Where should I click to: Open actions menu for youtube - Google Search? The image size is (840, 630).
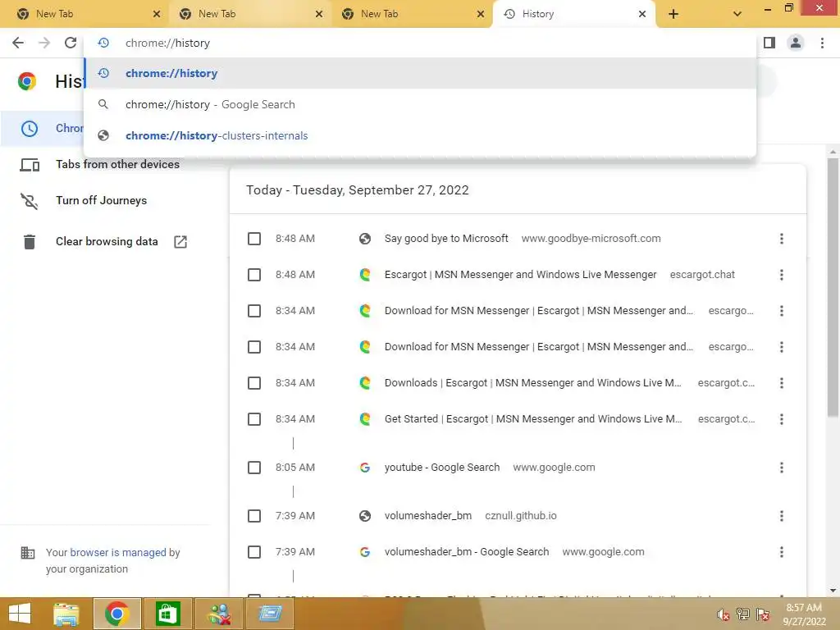pos(782,468)
